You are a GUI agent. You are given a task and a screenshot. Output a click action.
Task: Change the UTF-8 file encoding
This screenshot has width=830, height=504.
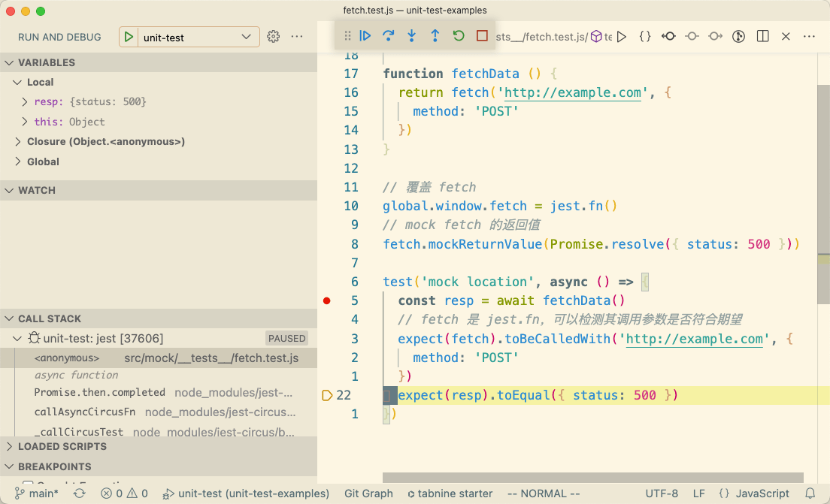coord(662,493)
